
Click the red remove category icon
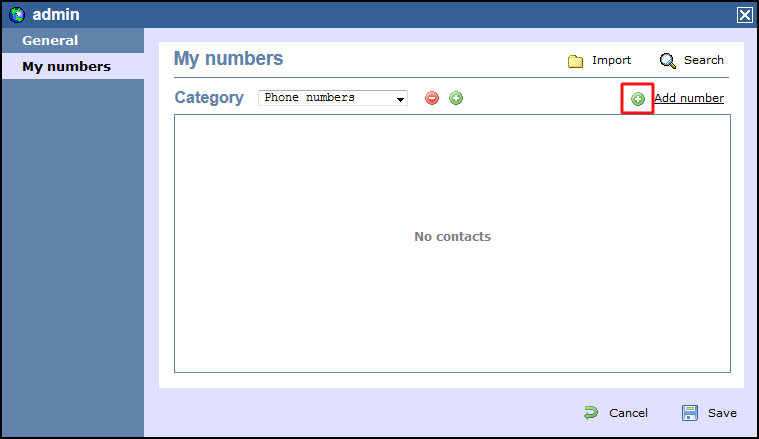point(432,98)
